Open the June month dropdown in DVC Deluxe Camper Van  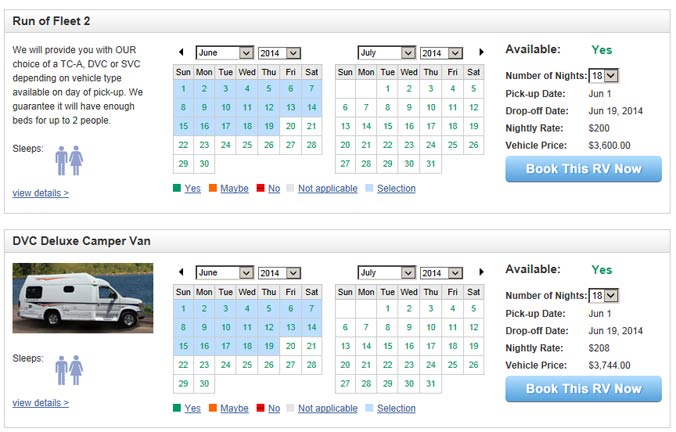click(x=224, y=272)
